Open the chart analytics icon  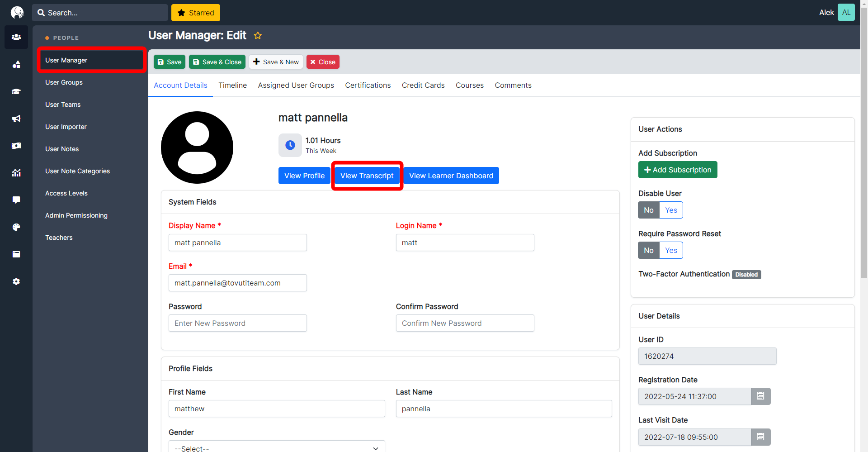(x=16, y=173)
